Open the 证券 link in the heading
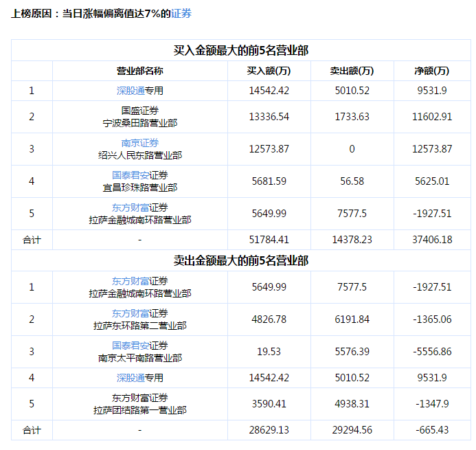 click(181, 14)
